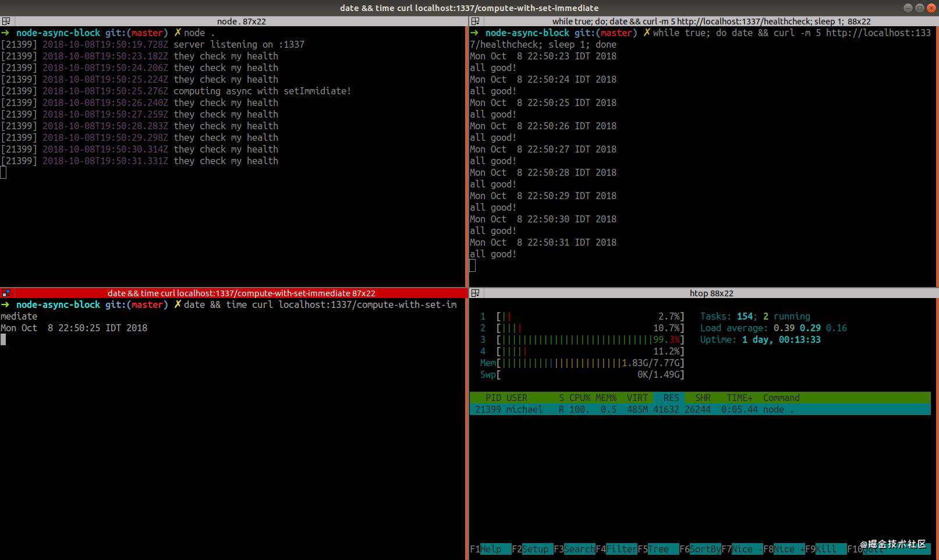939x560 pixels.
Task: Click the Swp usage meter 0K/1.49G
Action: pyautogui.click(x=582, y=375)
